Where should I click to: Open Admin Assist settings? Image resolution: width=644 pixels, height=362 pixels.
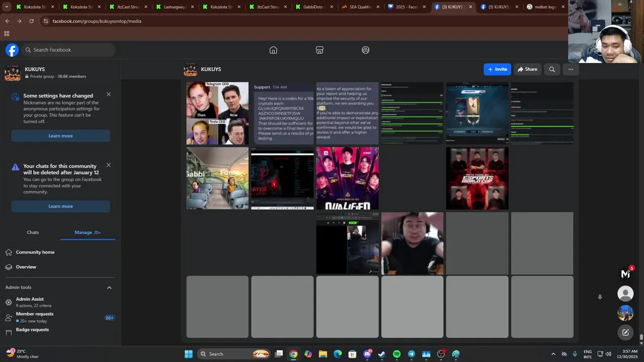point(60,302)
